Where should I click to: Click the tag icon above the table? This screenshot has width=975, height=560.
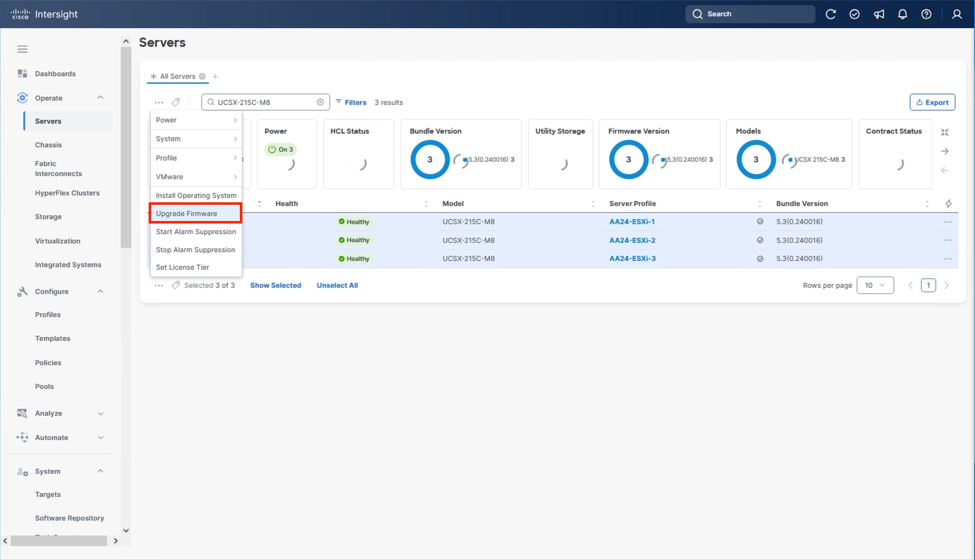[x=176, y=102]
